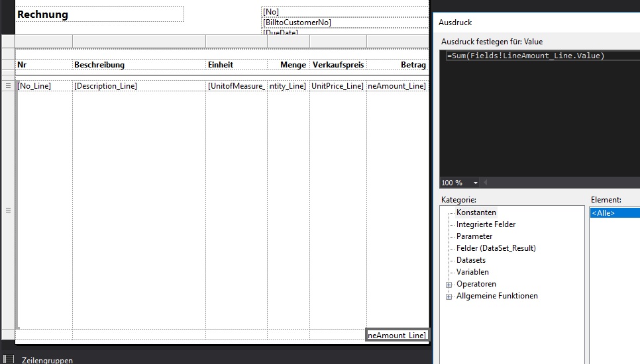Select the highlighted LineAmount_Line total cell in the footer

397,335
